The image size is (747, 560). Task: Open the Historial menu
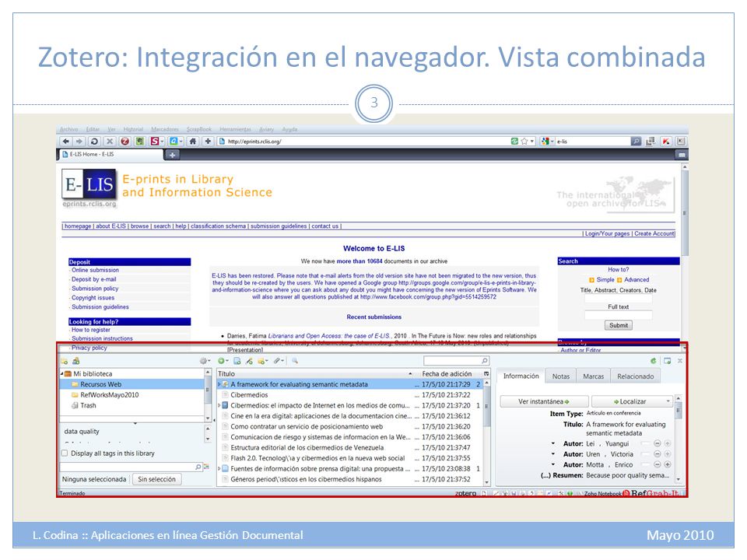pos(133,129)
